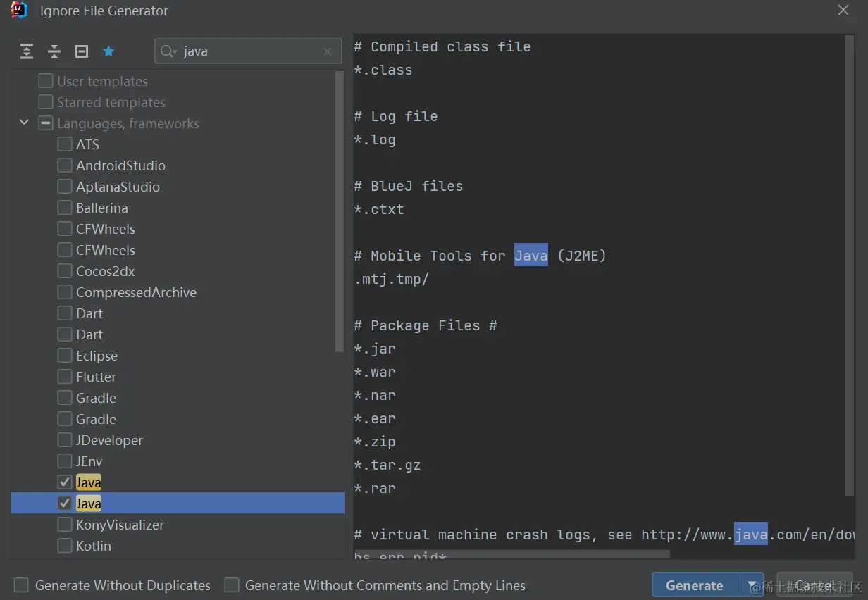Viewport: 868px width, 600px height.
Task: Close the Ignore File Generator dialog
Action: [x=843, y=10]
